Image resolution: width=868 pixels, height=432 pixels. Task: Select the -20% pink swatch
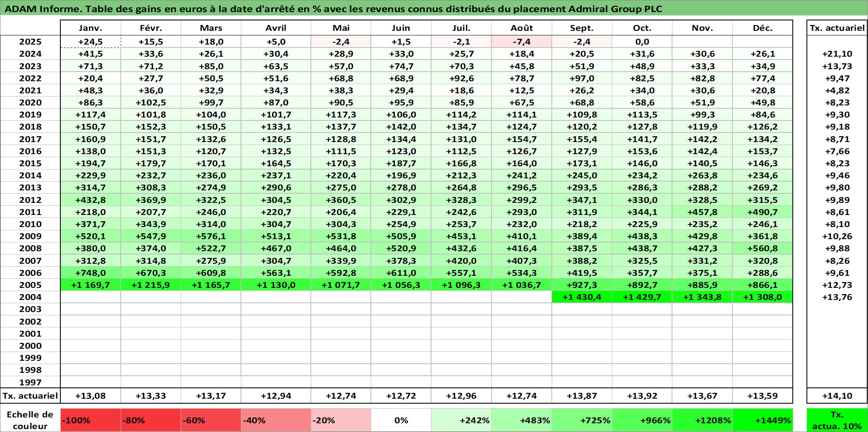point(341,420)
